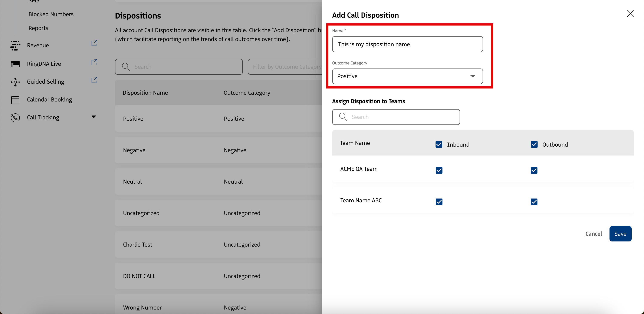Uncheck the Inbound header checkbox
The image size is (644, 314).
[x=439, y=144]
